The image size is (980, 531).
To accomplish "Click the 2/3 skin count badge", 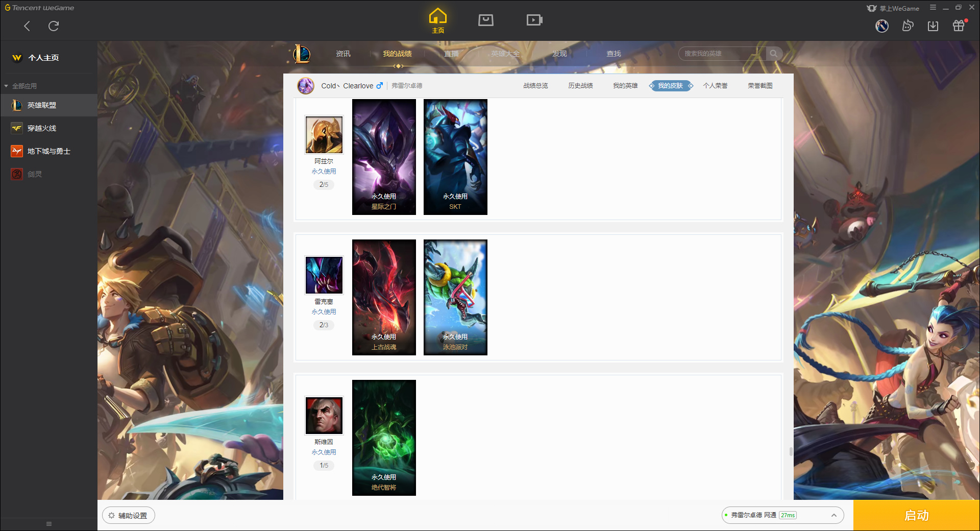I will coord(324,325).
